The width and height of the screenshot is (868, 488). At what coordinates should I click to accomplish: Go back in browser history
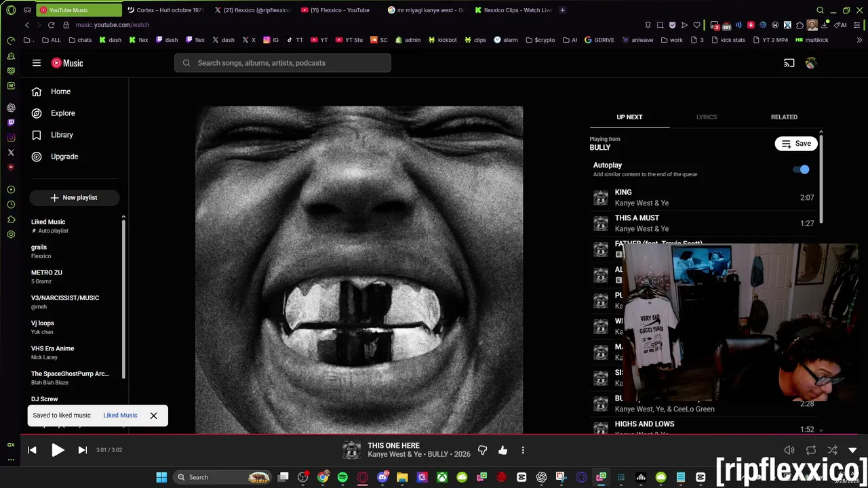pyautogui.click(x=26, y=25)
